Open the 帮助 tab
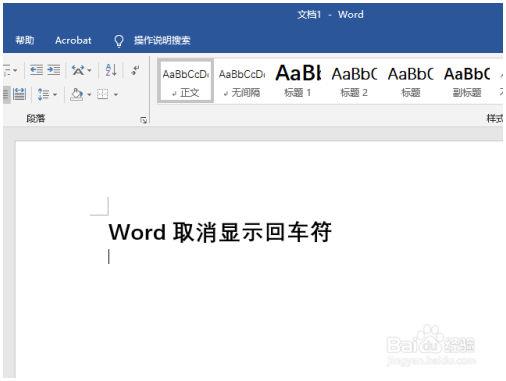506x381 pixels. pos(25,40)
